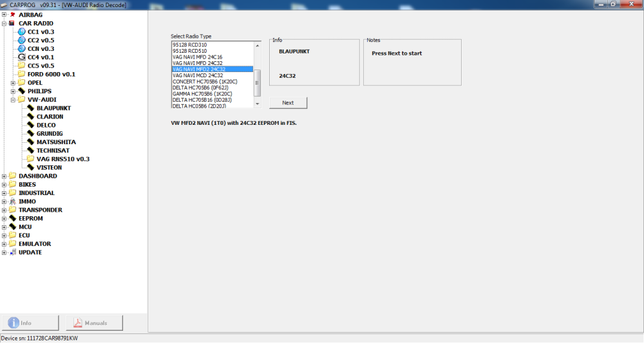Expand the ECU tree node

tap(4, 236)
